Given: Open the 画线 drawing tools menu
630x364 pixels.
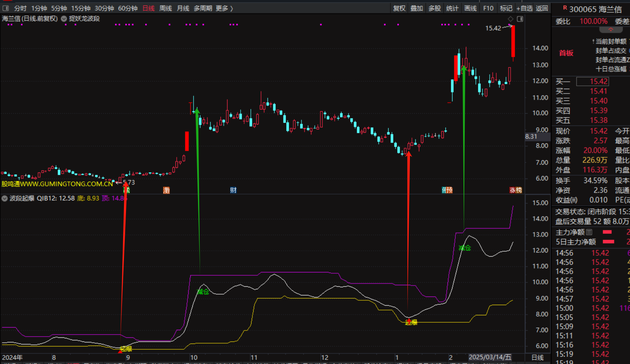Looking at the screenshot, I should click(x=470, y=8).
